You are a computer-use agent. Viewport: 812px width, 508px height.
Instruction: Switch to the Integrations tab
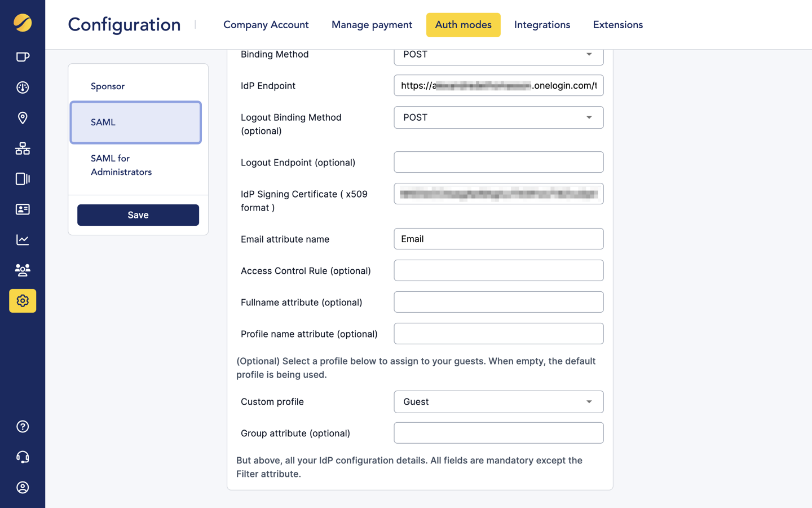[x=542, y=25]
